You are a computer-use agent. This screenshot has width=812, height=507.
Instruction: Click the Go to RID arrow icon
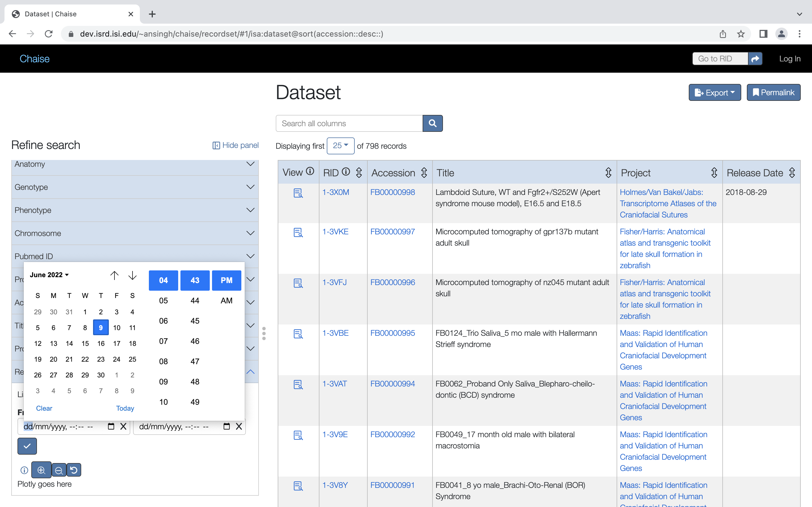755,59
